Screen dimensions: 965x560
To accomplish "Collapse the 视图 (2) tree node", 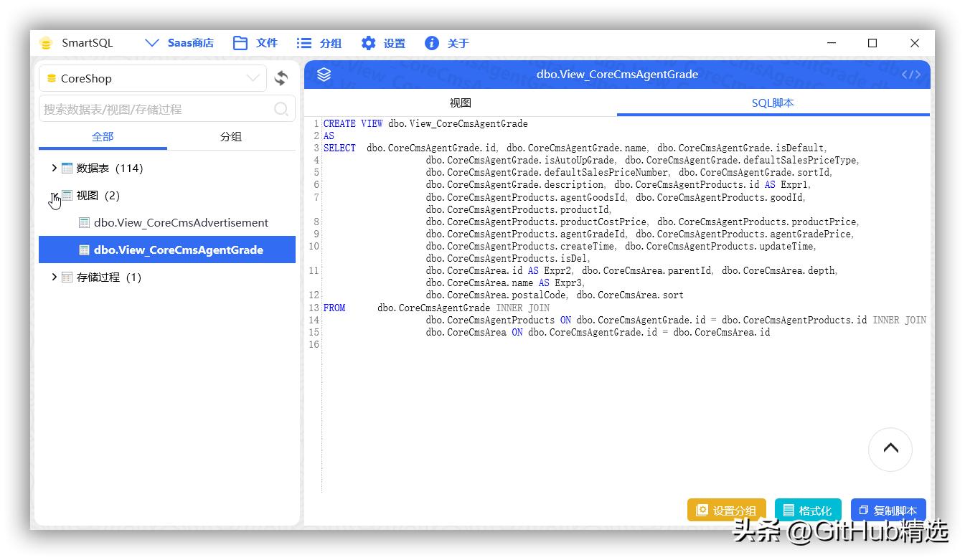I will (54, 195).
